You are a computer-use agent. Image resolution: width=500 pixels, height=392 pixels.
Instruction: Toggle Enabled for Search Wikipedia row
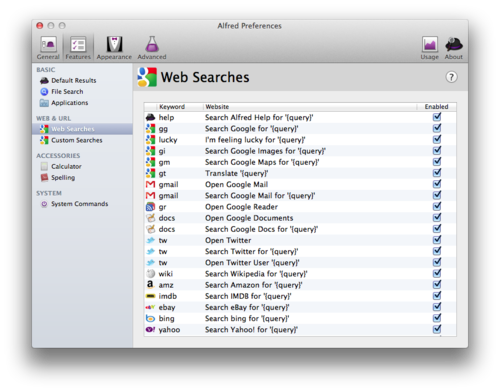click(437, 273)
